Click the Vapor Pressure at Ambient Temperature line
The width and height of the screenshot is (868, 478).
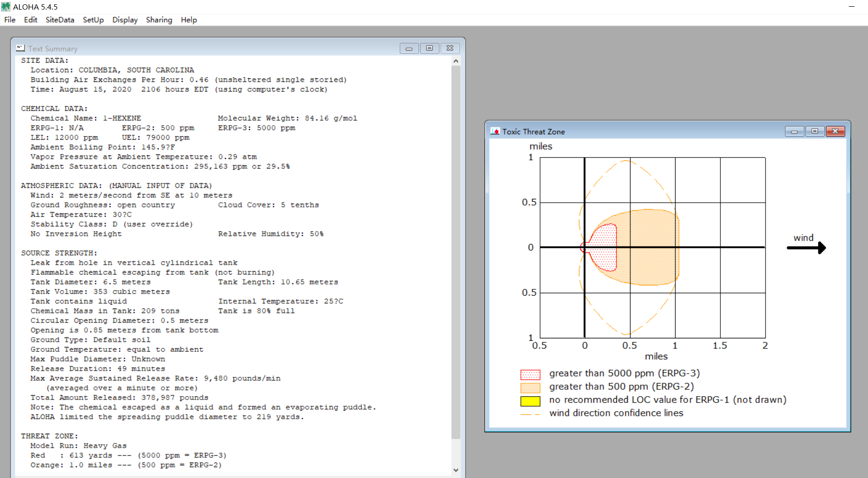click(x=144, y=157)
